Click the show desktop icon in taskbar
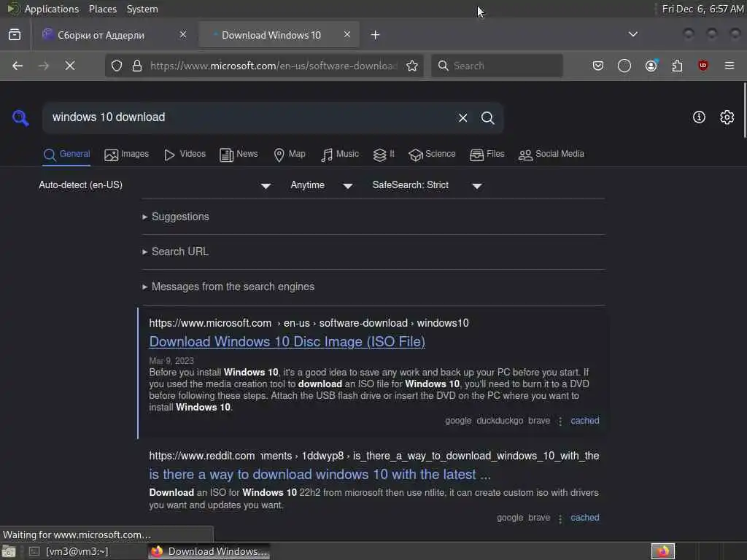This screenshot has width=747, height=560. pos(9,551)
